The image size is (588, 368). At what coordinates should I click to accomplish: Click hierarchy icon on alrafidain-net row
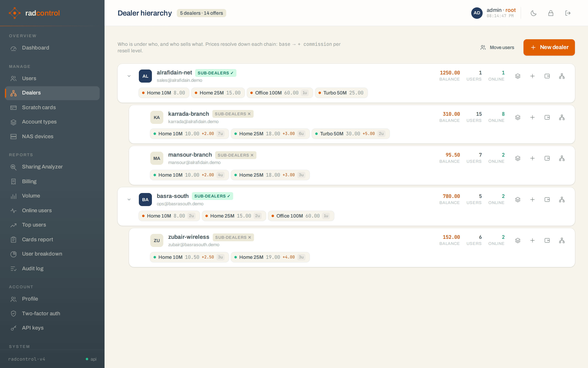[562, 76]
